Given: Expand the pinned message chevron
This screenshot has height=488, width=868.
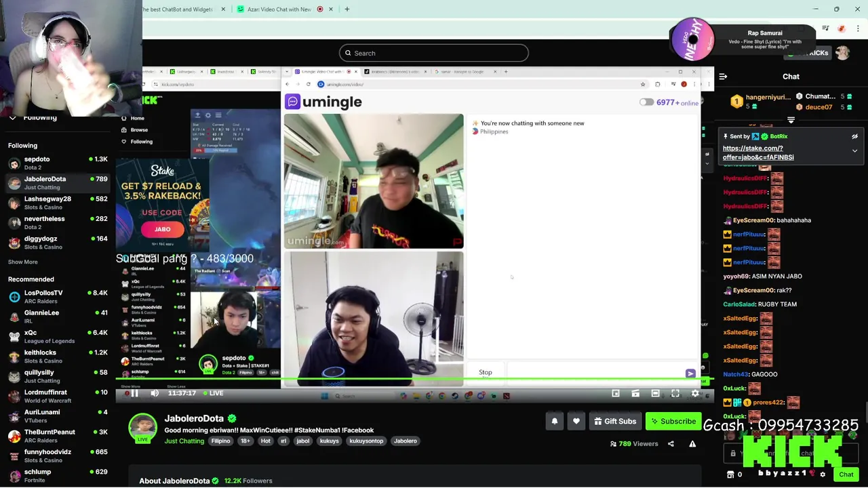Looking at the screenshot, I should click(854, 151).
